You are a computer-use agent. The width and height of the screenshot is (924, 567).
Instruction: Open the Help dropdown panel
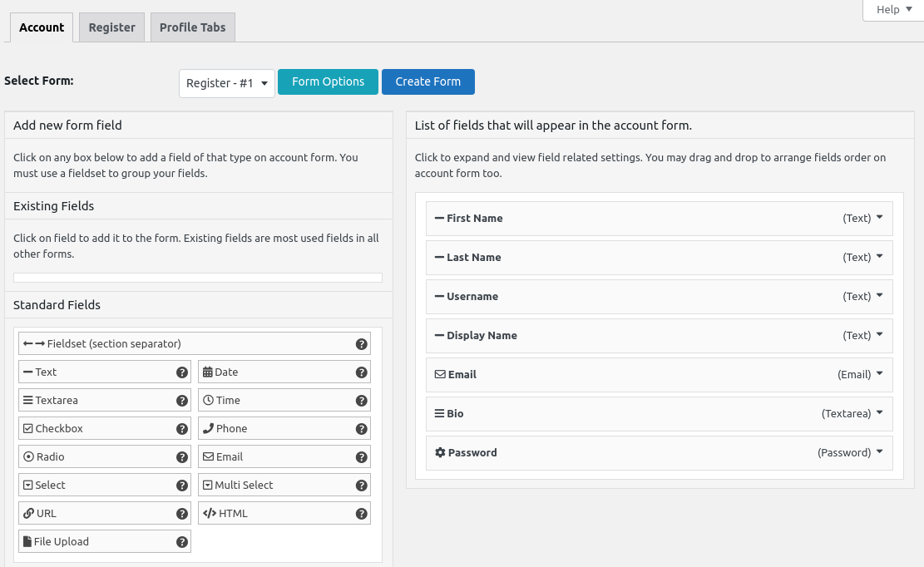(893, 9)
